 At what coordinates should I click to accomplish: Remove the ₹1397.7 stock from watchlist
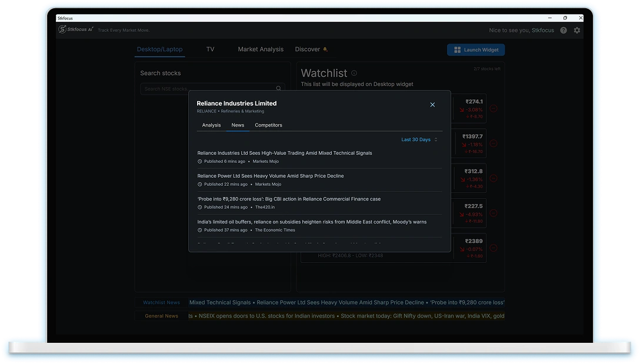click(493, 143)
